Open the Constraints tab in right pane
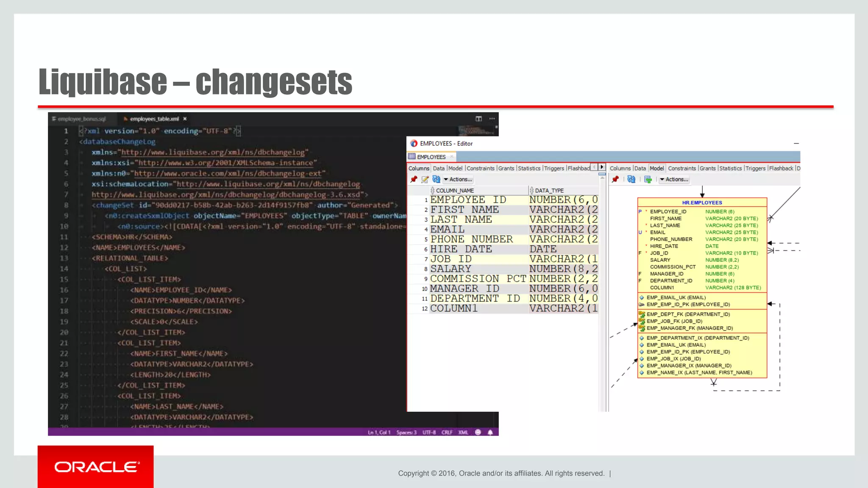The width and height of the screenshot is (868, 488). point(682,168)
